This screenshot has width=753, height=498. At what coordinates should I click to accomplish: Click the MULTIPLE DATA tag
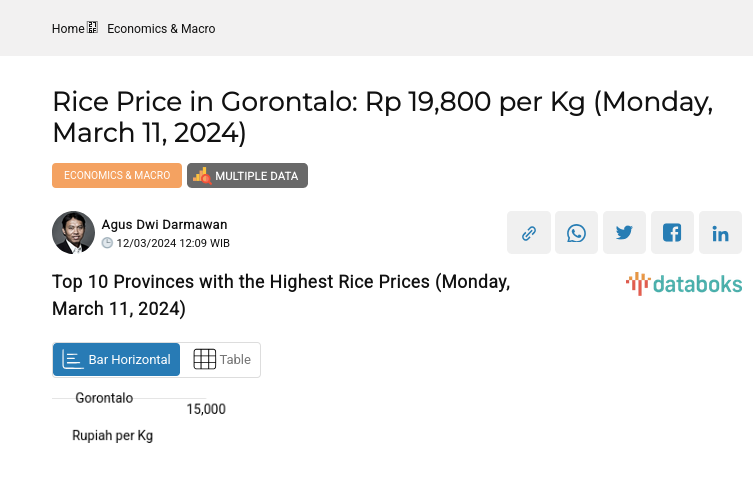tap(247, 176)
